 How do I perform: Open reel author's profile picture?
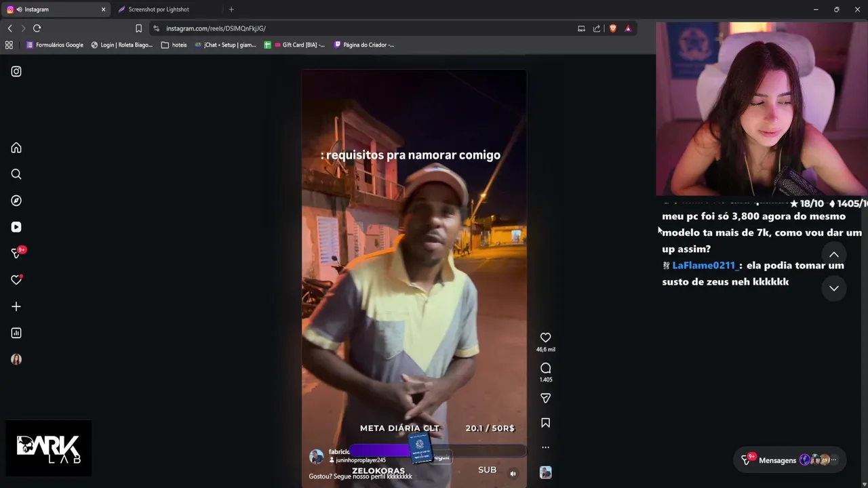316,456
